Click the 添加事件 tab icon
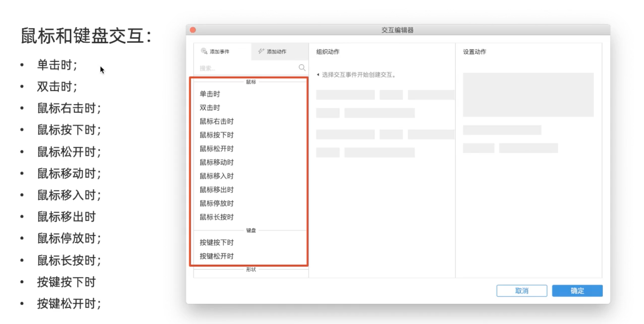This screenshot has width=644, height=324. [x=204, y=51]
